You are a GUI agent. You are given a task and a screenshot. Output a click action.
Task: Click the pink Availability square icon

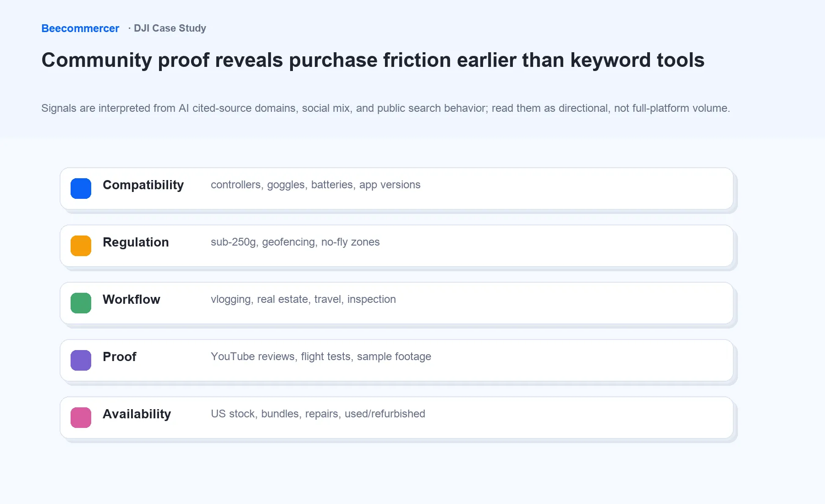point(81,417)
